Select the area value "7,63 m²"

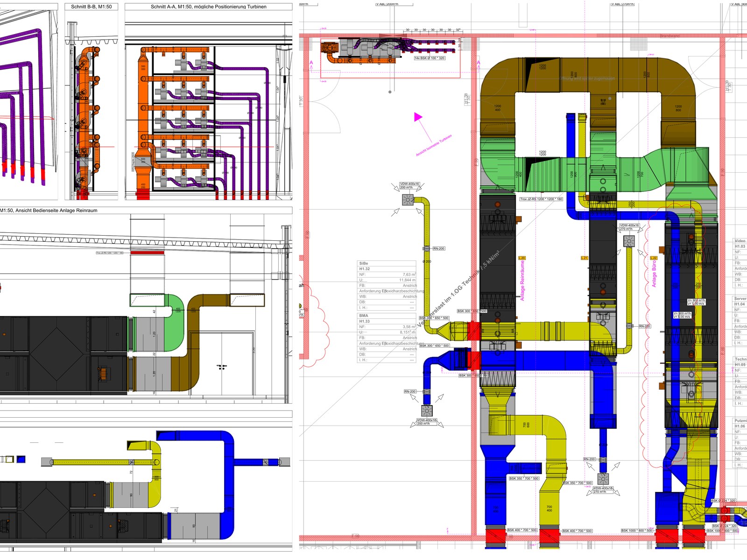pos(409,274)
